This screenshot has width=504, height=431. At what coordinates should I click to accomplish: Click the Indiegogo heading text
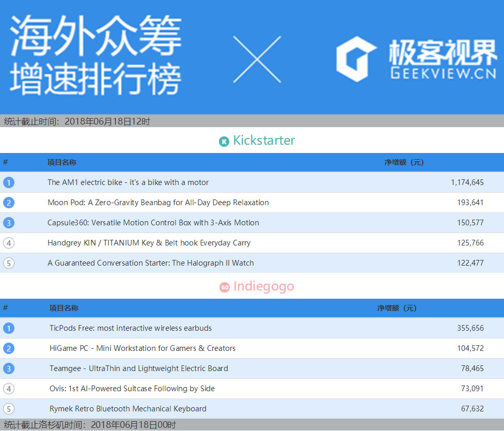click(263, 287)
